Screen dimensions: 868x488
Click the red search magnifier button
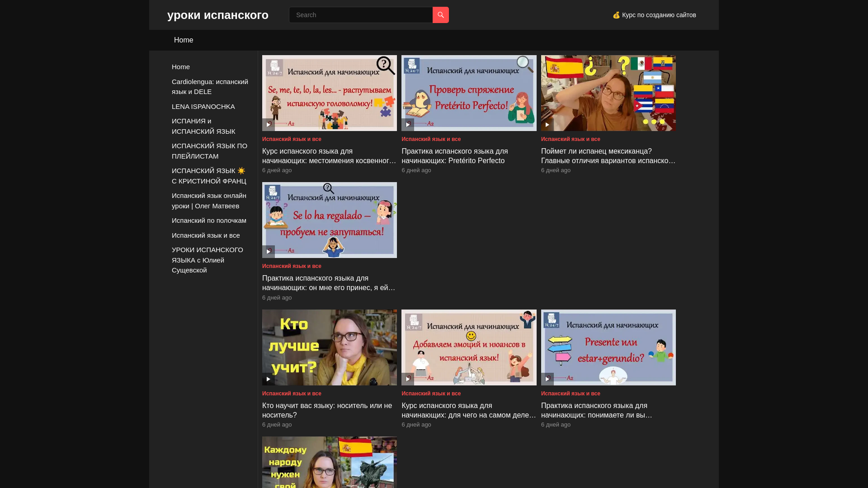click(x=440, y=15)
